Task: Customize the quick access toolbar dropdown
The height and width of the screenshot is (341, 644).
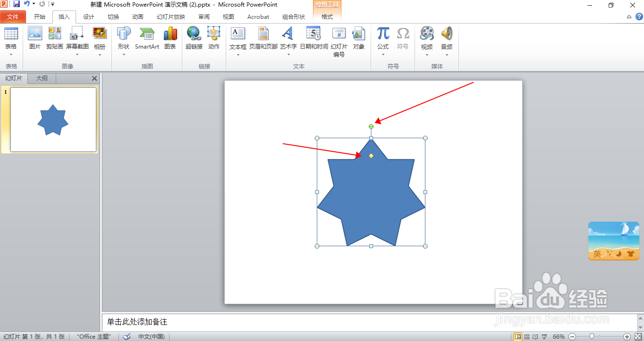Action: click(x=52, y=4)
